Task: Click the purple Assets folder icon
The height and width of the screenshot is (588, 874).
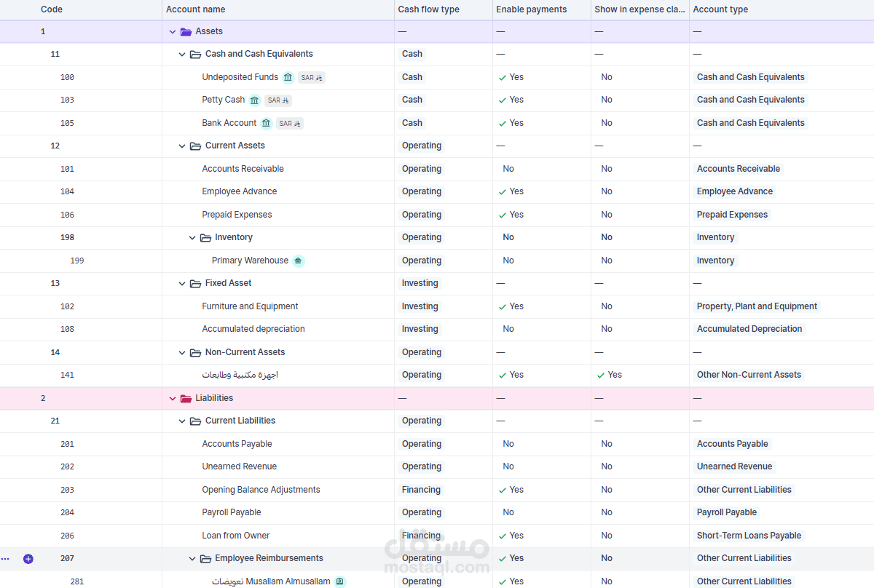Action: 186,32
